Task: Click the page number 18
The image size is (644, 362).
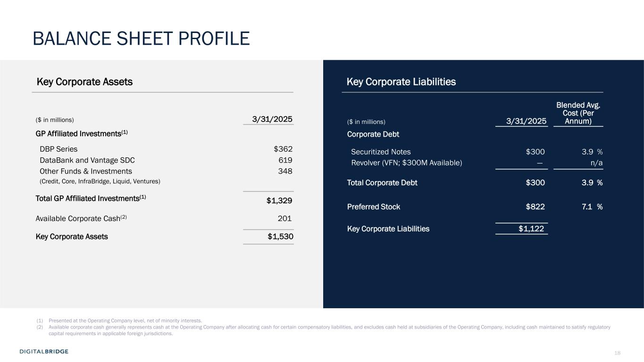Action: (617, 353)
